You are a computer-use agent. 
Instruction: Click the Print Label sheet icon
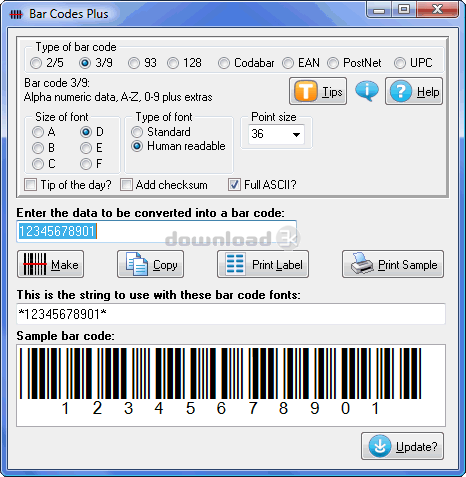(235, 264)
